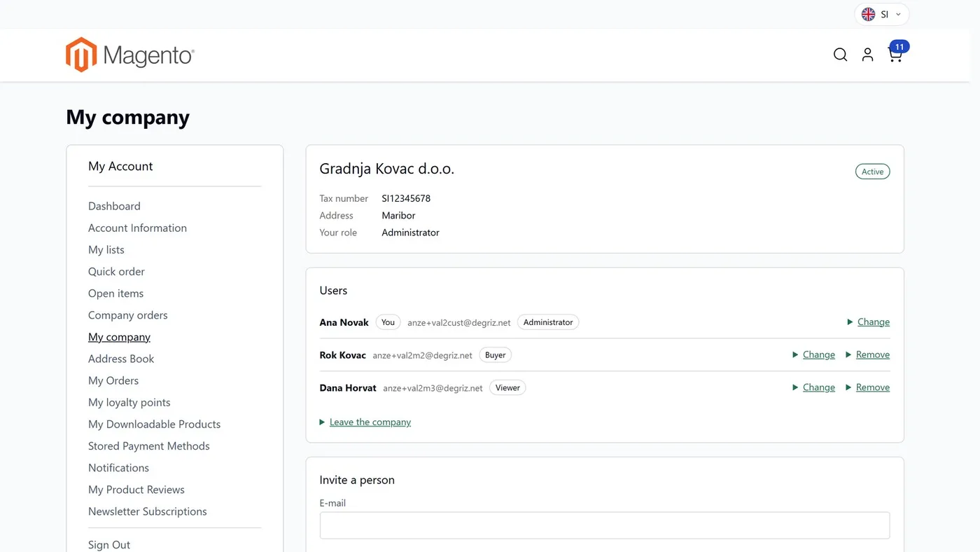Click the UK flag icon
Viewport: 980px width, 552px height.
[868, 14]
